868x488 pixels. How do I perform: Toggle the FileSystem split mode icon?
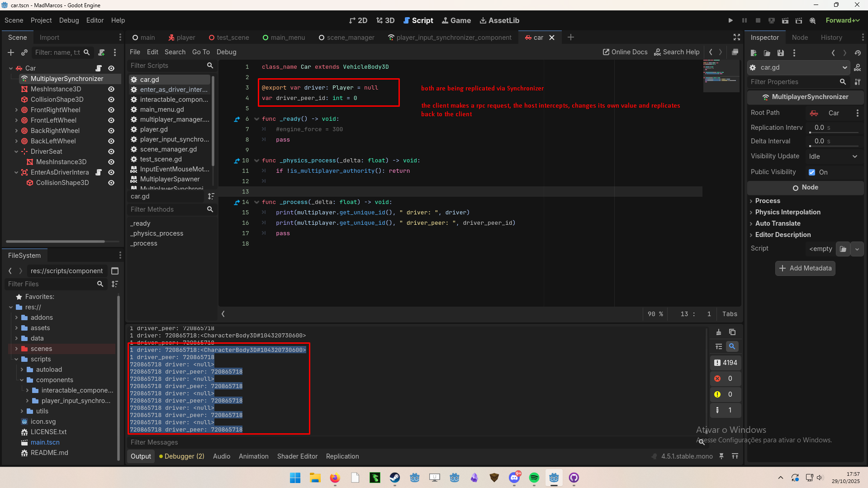115,271
